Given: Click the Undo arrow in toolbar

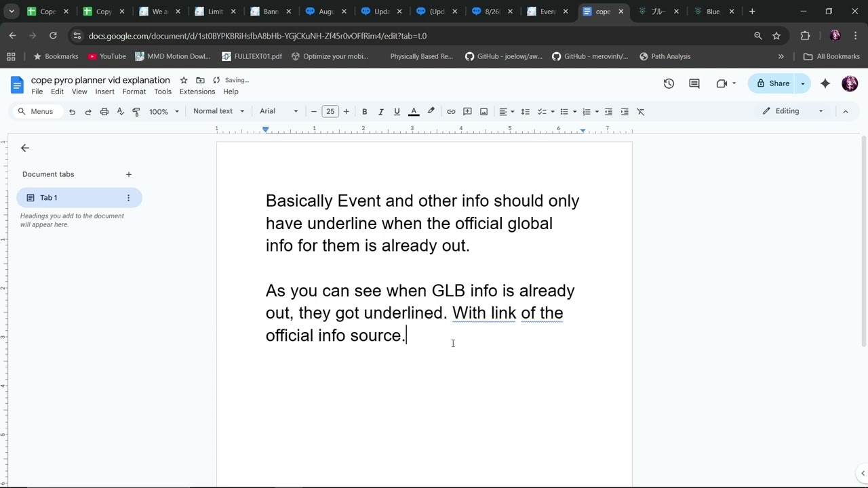Looking at the screenshot, I should 72,112.
